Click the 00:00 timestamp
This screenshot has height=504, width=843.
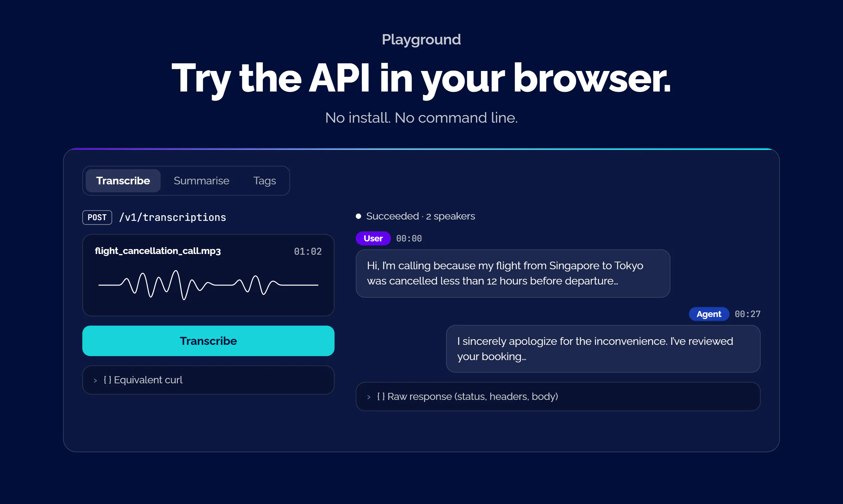tap(409, 238)
